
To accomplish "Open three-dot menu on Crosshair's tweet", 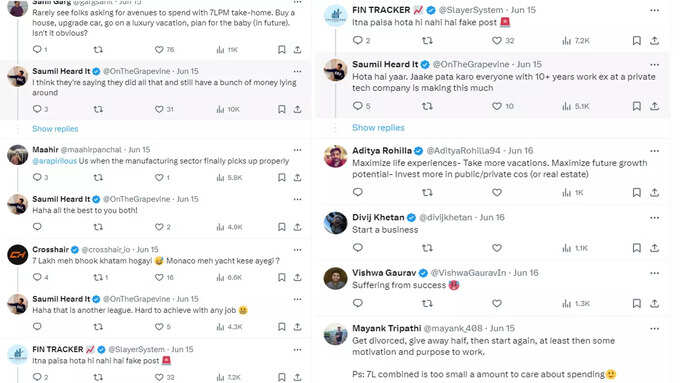I will [x=297, y=249].
